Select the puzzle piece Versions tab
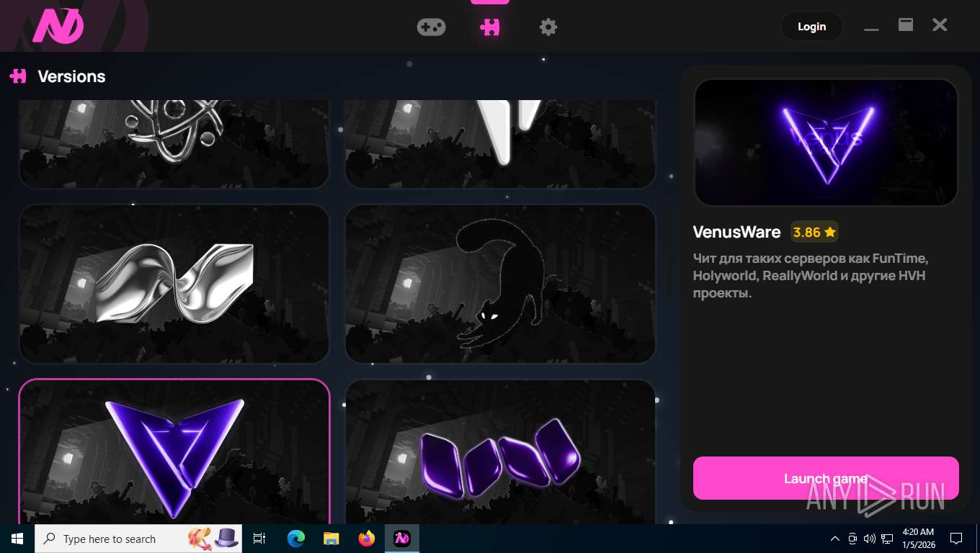The width and height of the screenshot is (980, 553). pyautogui.click(x=490, y=27)
